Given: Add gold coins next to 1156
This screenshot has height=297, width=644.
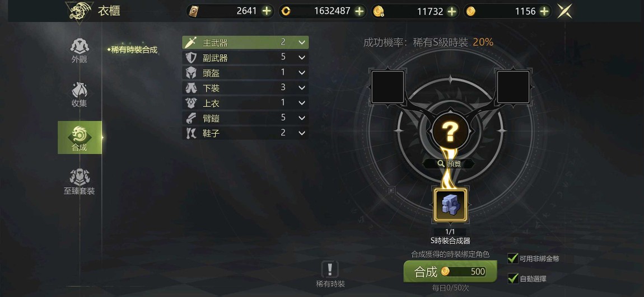Looking at the screenshot, I should pyautogui.click(x=545, y=11).
